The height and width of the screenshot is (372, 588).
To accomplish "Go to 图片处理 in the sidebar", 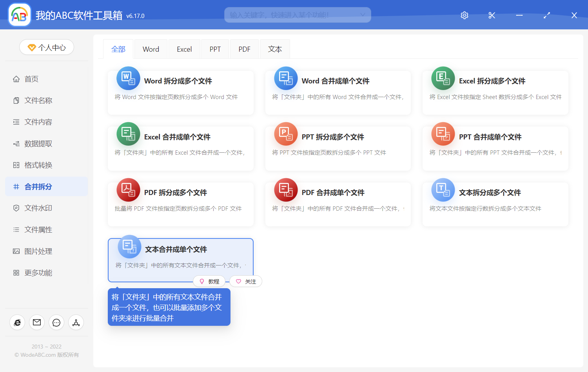I will (38, 251).
